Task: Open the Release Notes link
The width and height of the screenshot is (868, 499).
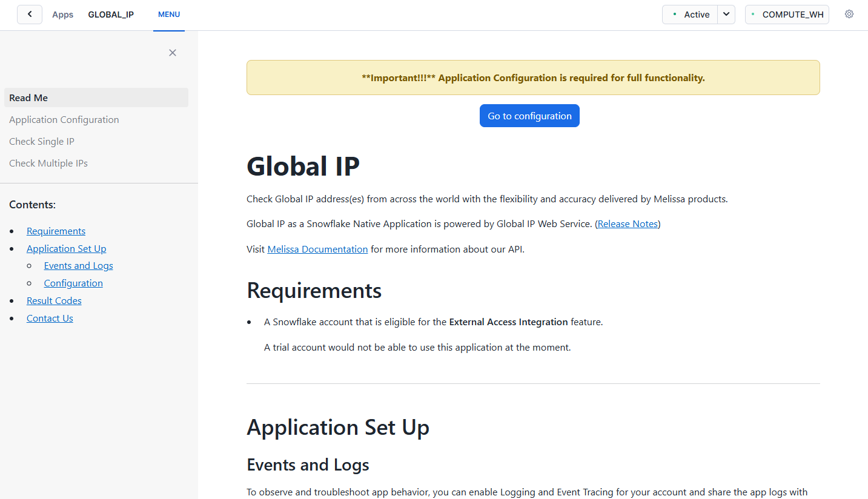Action: pos(628,223)
